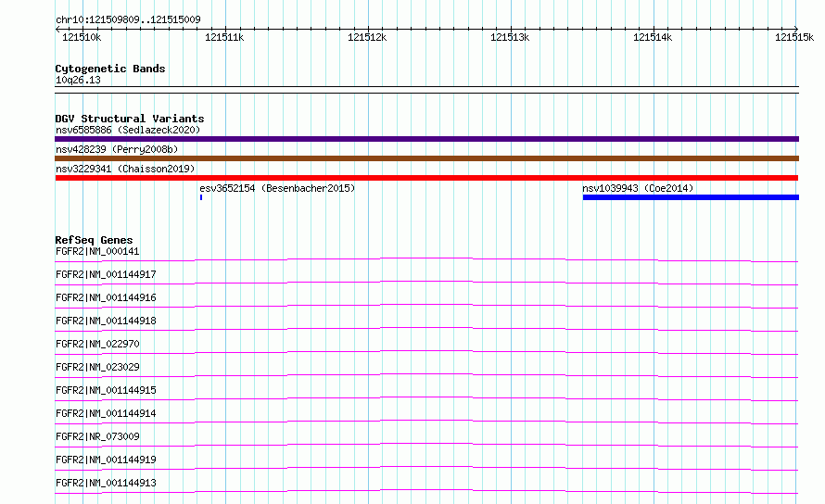
Task: Open nsv1039943 (Coe2014) variant label
Action: [638, 188]
